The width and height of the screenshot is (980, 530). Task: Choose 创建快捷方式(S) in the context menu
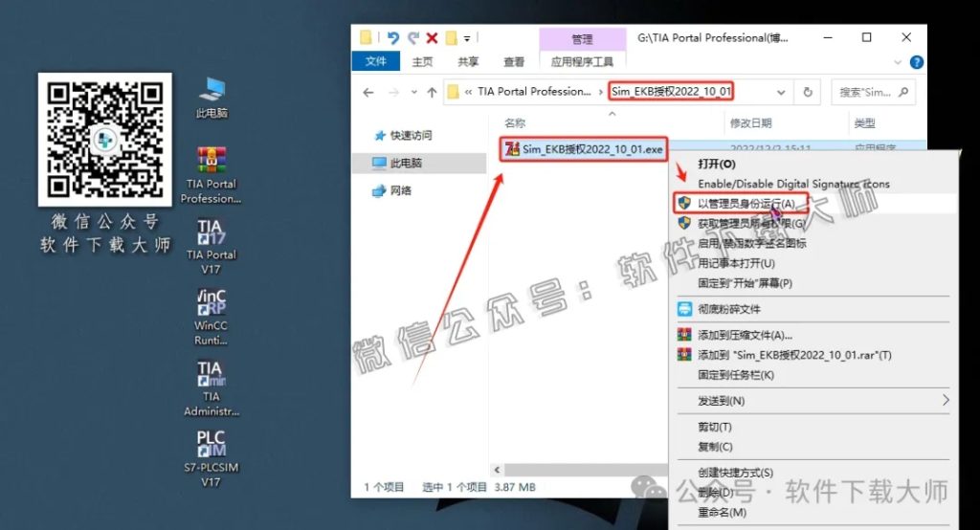coord(735,473)
